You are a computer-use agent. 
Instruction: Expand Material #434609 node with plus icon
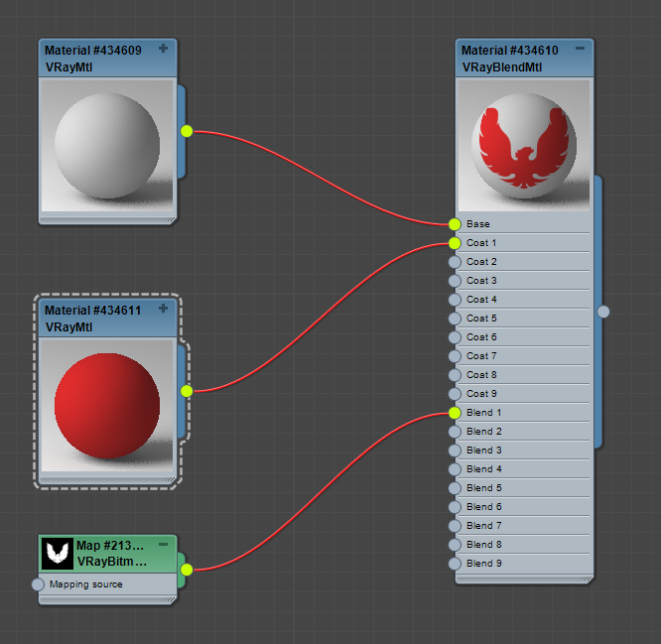pyautogui.click(x=164, y=48)
